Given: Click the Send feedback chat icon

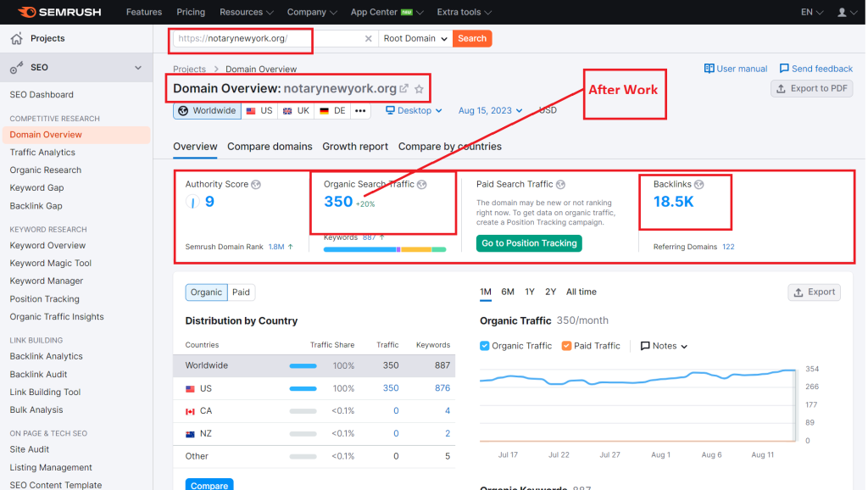Looking at the screenshot, I should click(784, 69).
